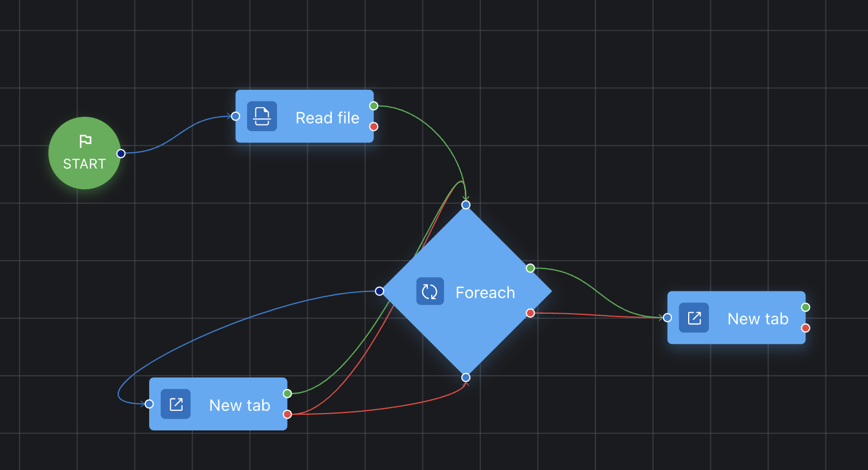Click the right New tab input port
The image size is (868, 470).
pyautogui.click(x=667, y=318)
